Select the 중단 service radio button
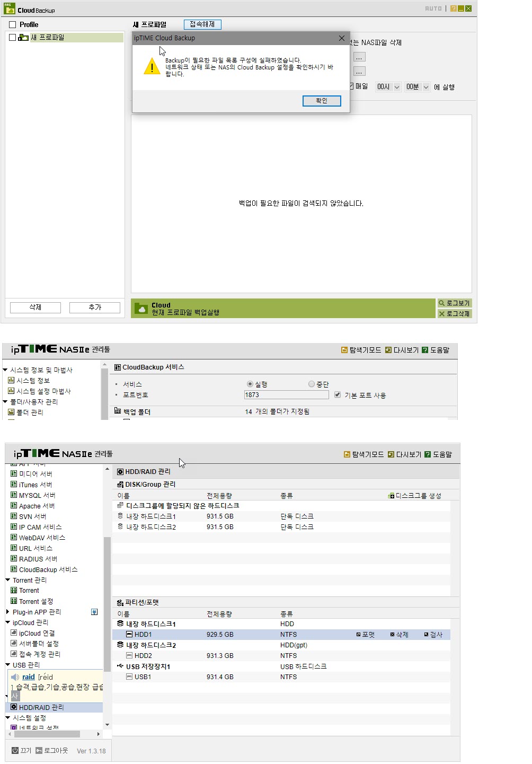The width and height of the screenshot is (532, 764). point(312,384)
